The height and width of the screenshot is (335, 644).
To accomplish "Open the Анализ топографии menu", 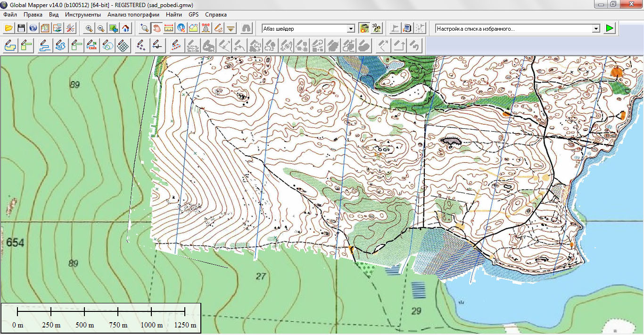I will click(133, 15).
